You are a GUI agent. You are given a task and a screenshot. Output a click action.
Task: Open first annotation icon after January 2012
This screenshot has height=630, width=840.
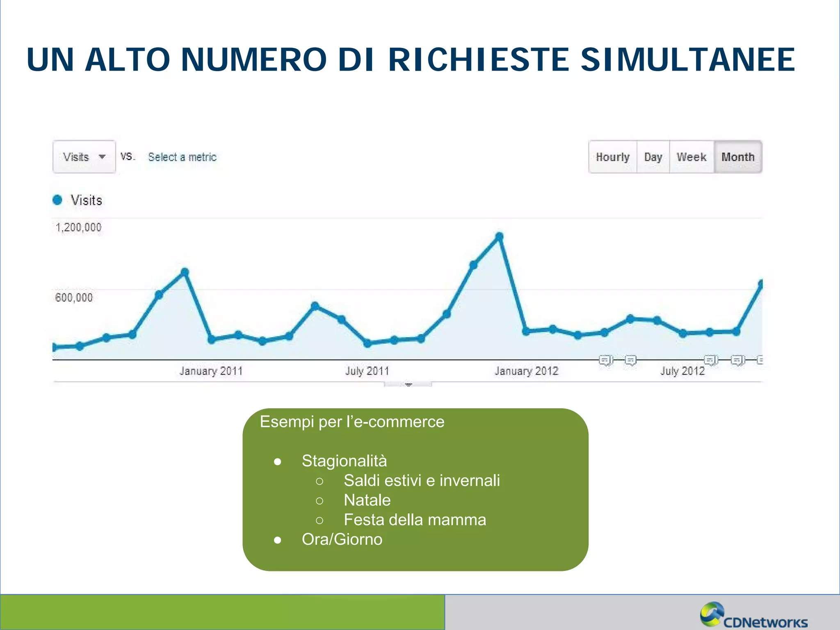click(x=605, y=360)
